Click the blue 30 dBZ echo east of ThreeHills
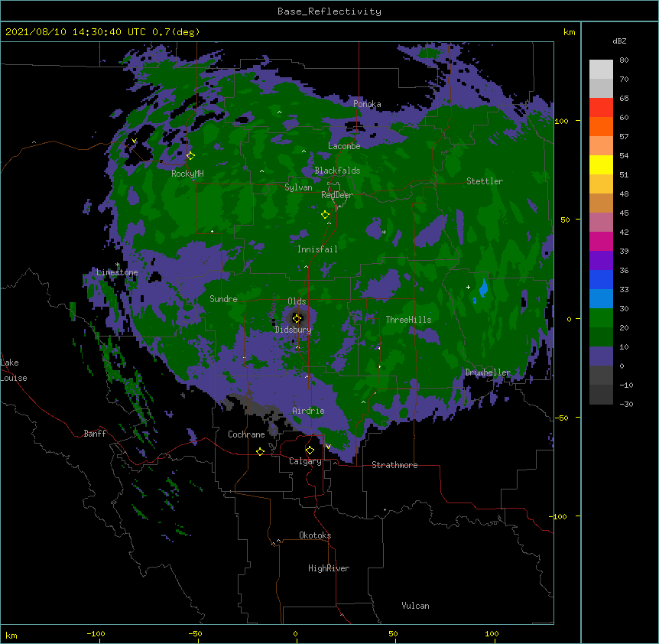The width and height of the screenshot is (659, 644). (484, 288)
